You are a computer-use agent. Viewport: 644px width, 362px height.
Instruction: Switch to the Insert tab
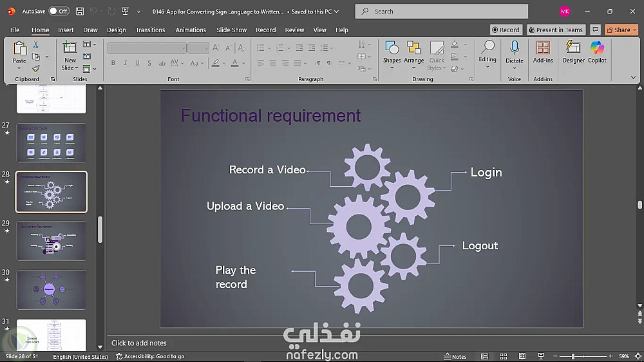(x=66, y=30)
